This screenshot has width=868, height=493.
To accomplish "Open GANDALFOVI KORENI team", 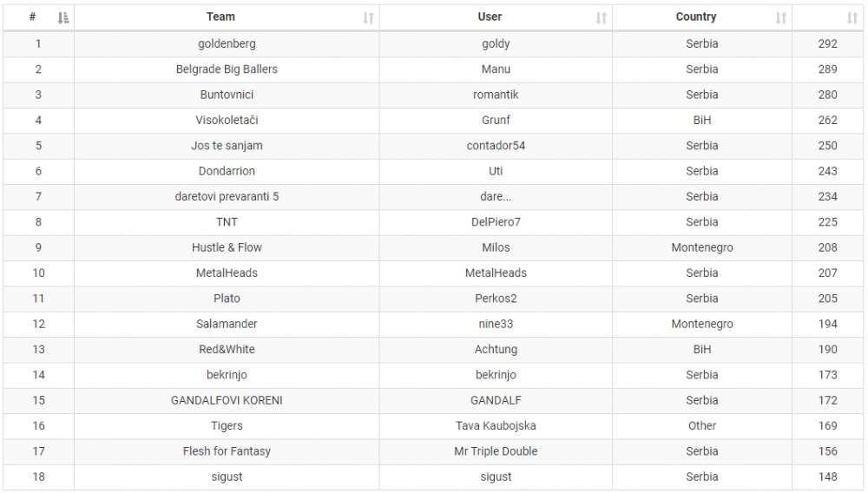I will (227, 400).
